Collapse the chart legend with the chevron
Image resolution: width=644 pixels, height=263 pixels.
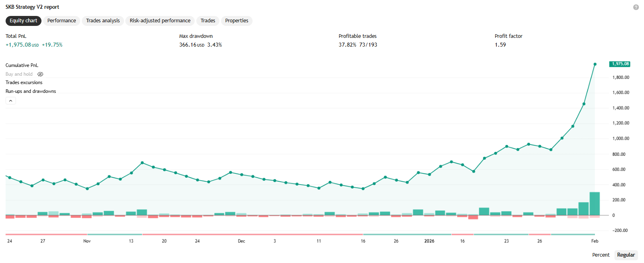click(11, 101)
